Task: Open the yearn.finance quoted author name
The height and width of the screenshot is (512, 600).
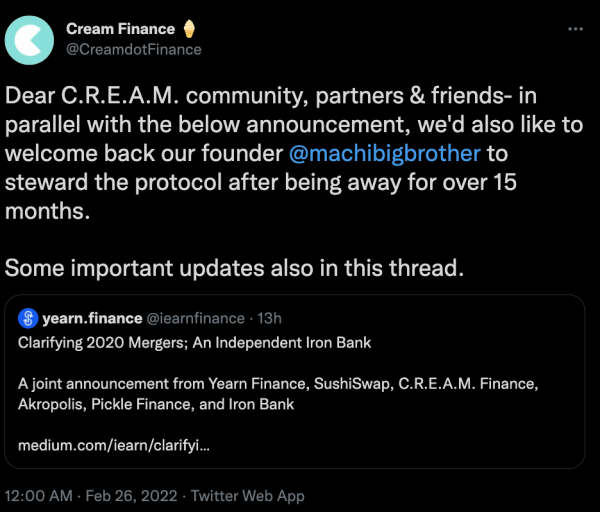Action: 92,318
